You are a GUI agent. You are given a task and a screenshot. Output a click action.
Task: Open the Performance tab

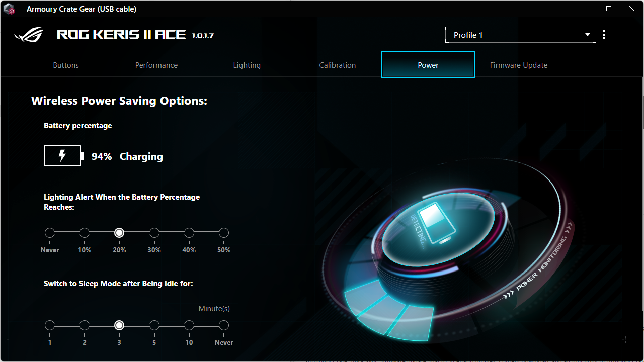pyautogui.click(x=156, y=65)
